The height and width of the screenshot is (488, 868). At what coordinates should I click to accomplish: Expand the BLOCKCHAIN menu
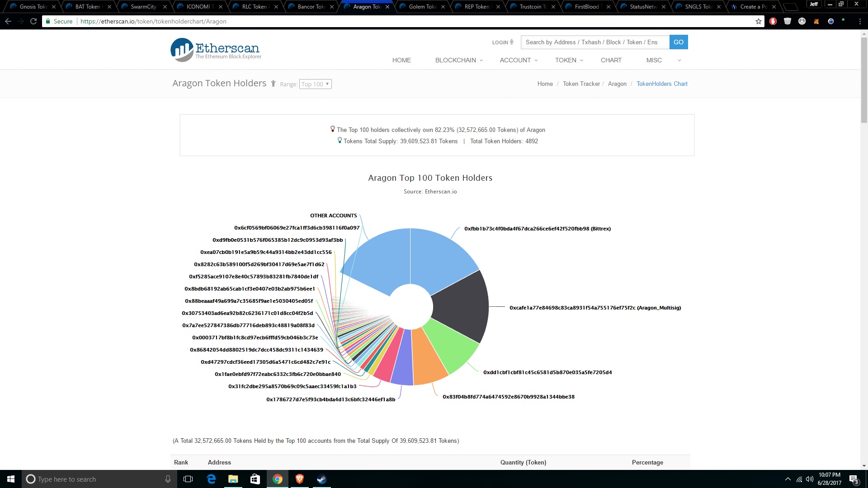pos(459,60)
